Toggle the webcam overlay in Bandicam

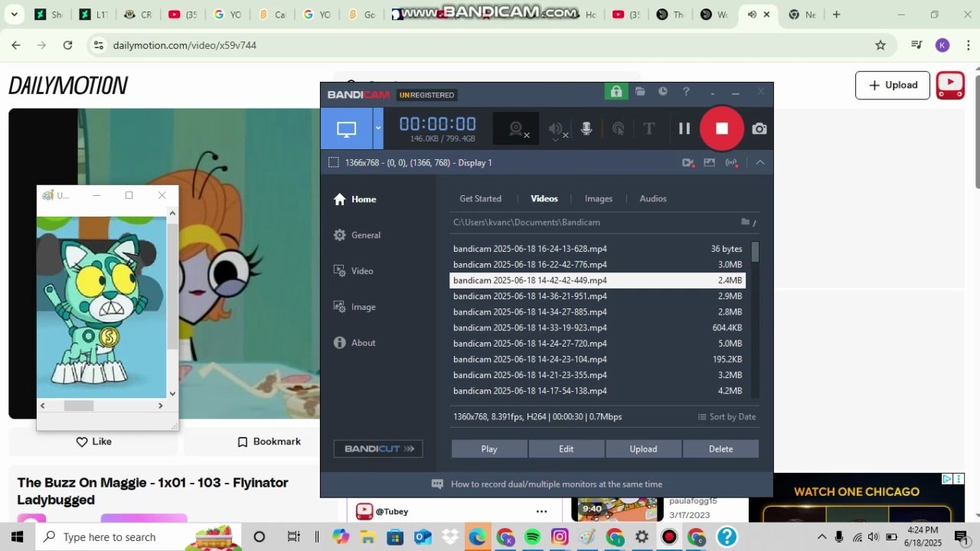click(517, 129)
